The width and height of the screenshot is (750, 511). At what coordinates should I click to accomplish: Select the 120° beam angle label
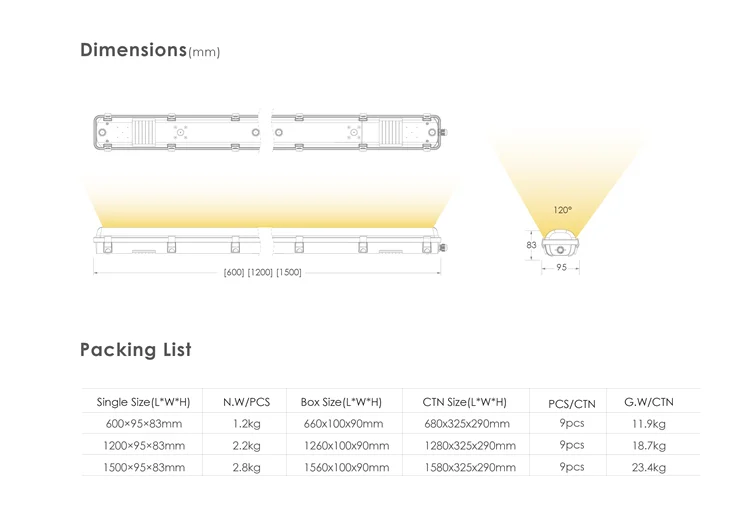pos(563,210)
